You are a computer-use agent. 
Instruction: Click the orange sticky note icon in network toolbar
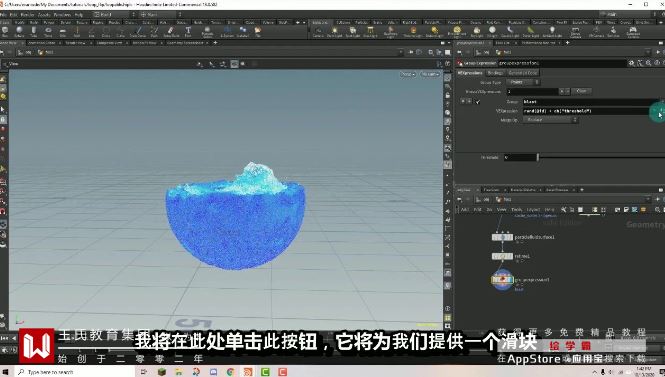[x=643, y=209]
